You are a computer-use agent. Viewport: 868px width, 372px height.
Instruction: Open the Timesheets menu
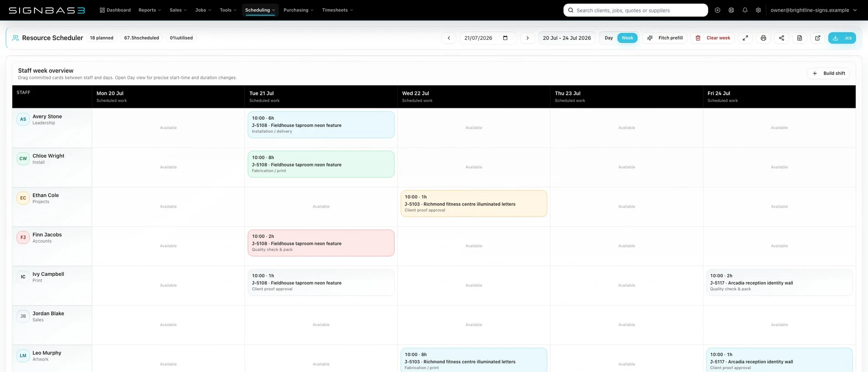click(x=338, y=10)
